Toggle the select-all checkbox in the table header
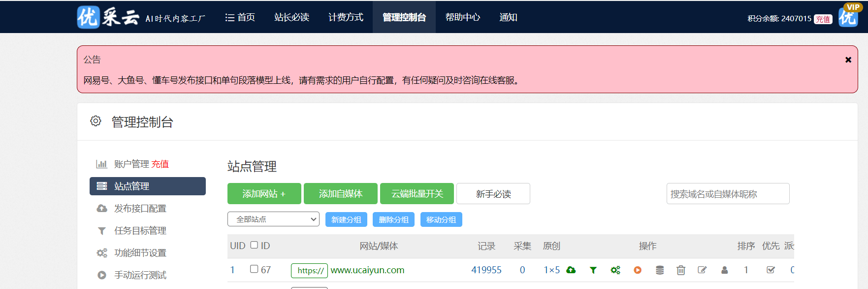 [254, 245]
